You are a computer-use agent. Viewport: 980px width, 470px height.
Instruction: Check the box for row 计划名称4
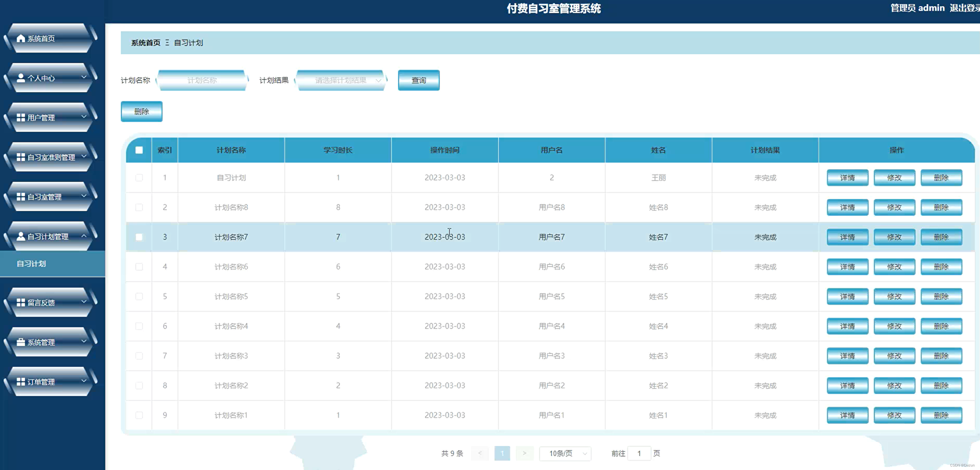pyautogui.click(x=139, y=326)
